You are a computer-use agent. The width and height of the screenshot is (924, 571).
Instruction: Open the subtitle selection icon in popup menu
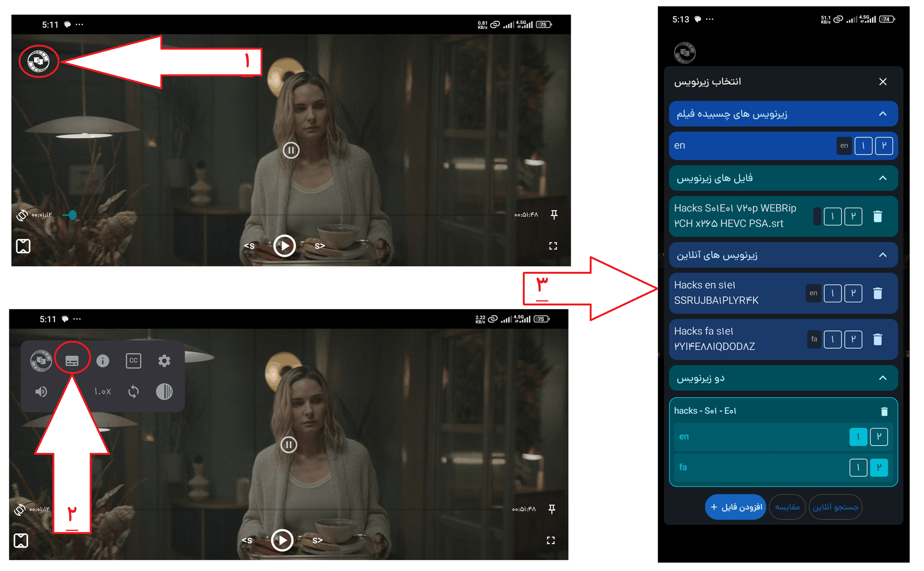72,361
